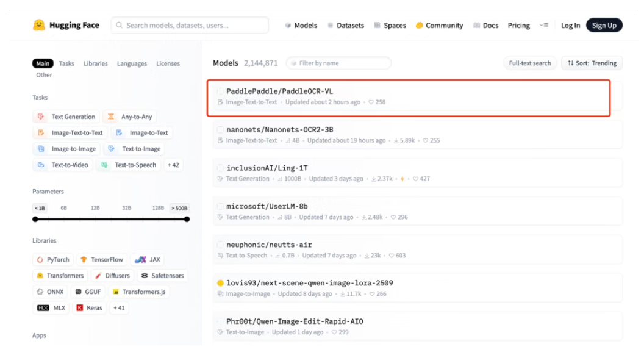
Task: Click the lovis93 yellow avatar icon
Action: click(220, 283)
